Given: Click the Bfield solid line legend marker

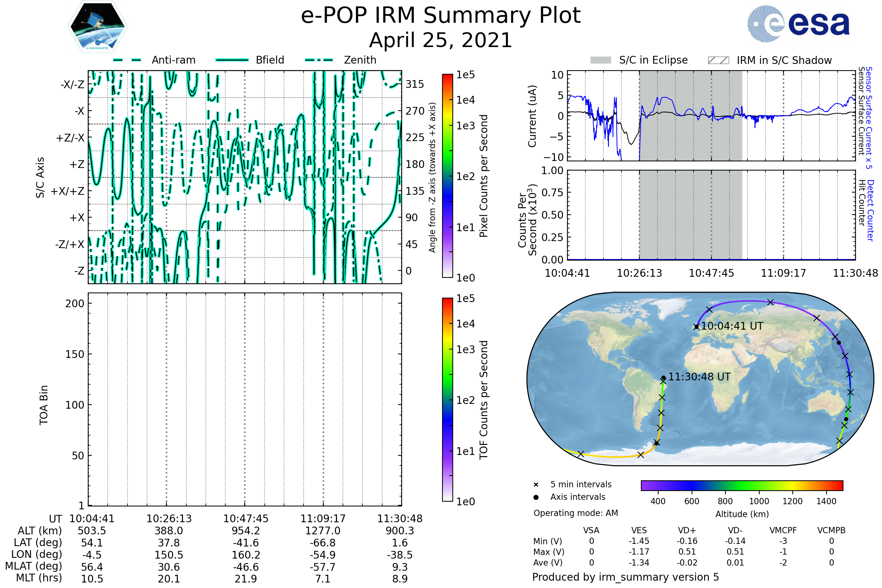Looking at the screenshot, I should pyautogui.click(x=232, y=60).
